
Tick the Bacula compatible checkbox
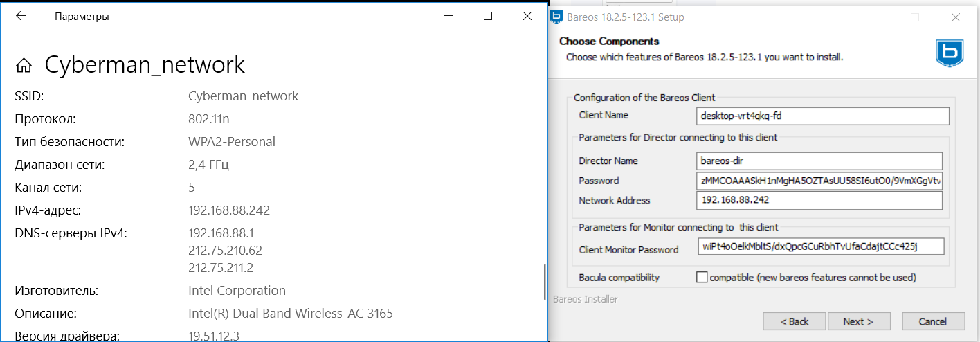coord(702,277)
